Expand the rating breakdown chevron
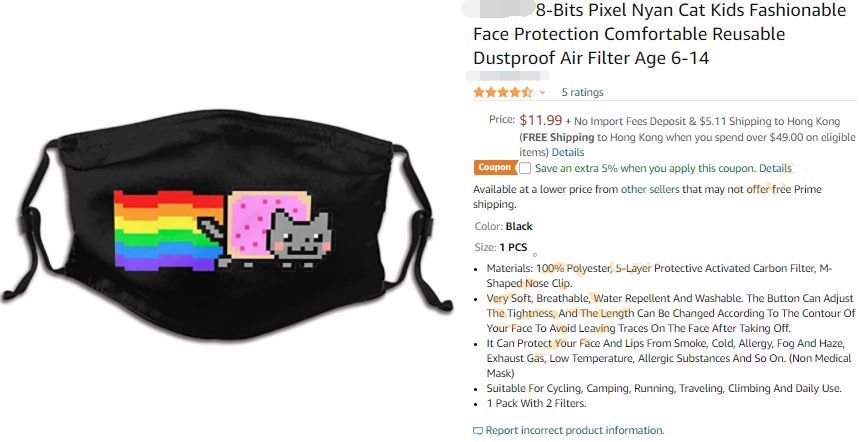863x442 pixels. (x=542, y=92)
